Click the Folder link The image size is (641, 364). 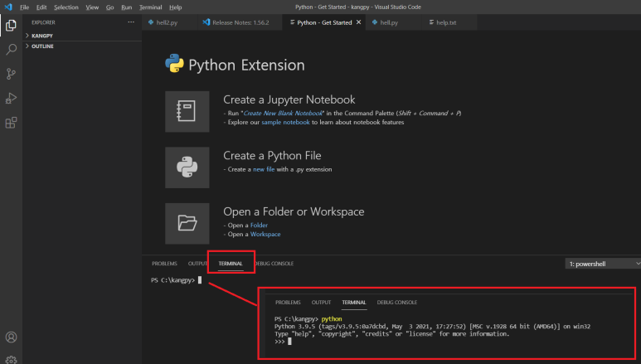[259, 226]
